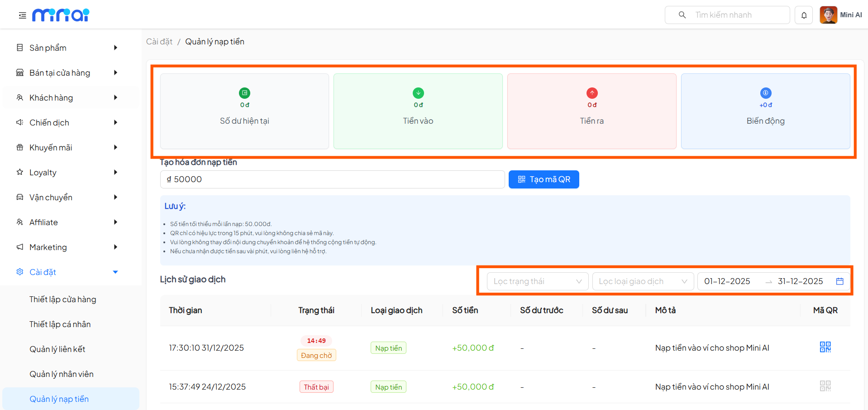Screen dimensions: 868x410
Task: Open Cài đặt from the breadcrumb
Action: coord(159,41)
